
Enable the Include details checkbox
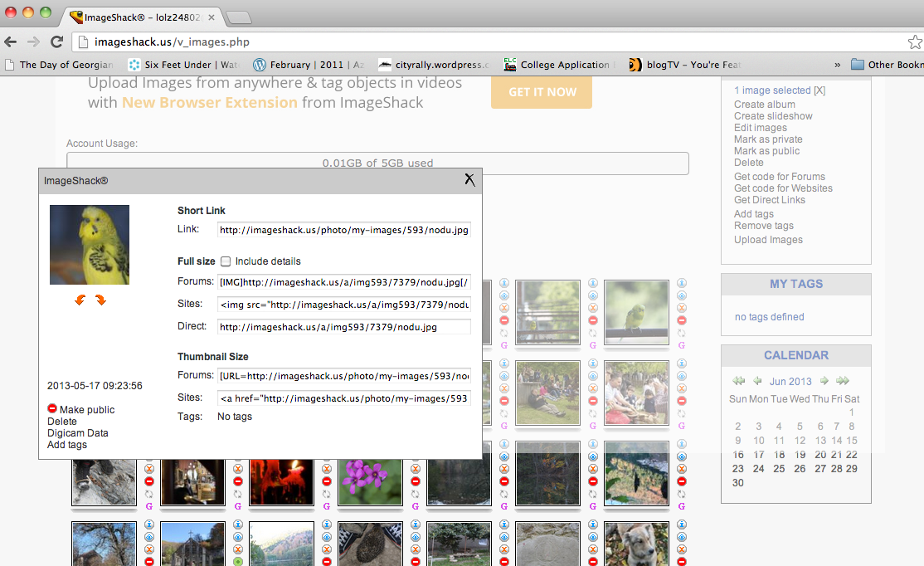click(226, 261)
